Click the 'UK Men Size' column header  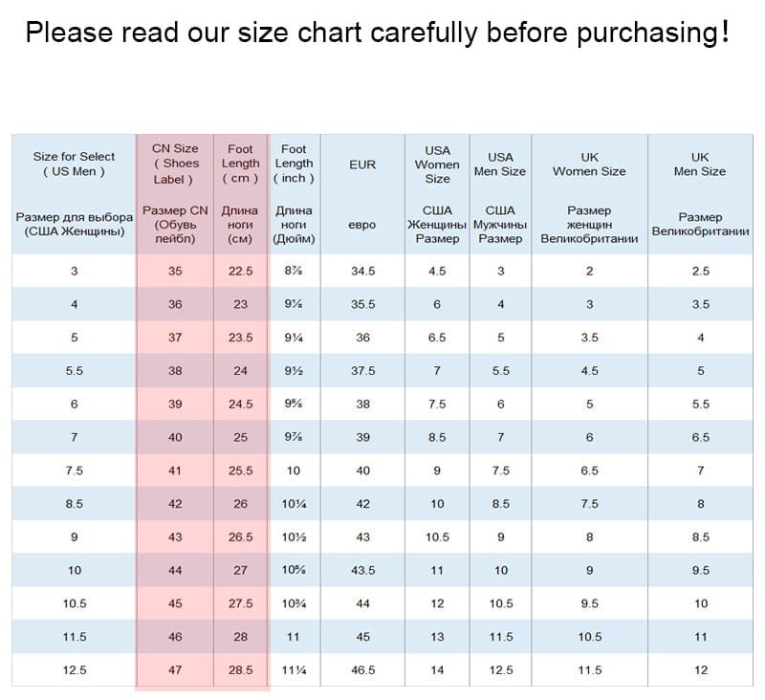pos(700,164)
